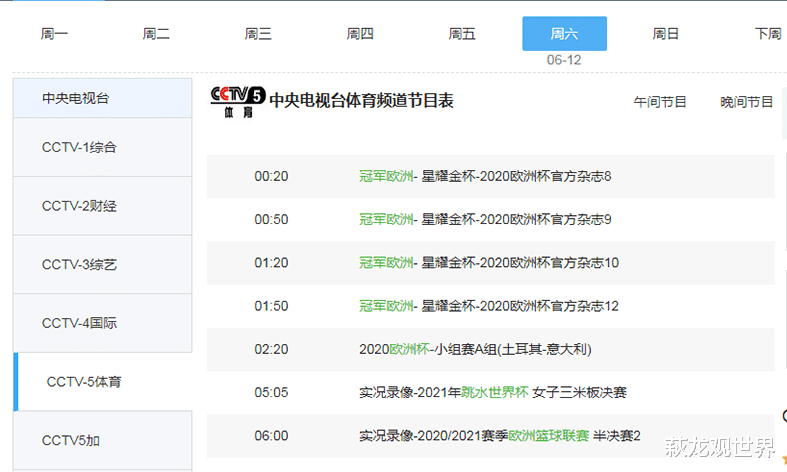Click 星耀金杯-2020欧洲杯官方杂志10 text

(520, 263)
